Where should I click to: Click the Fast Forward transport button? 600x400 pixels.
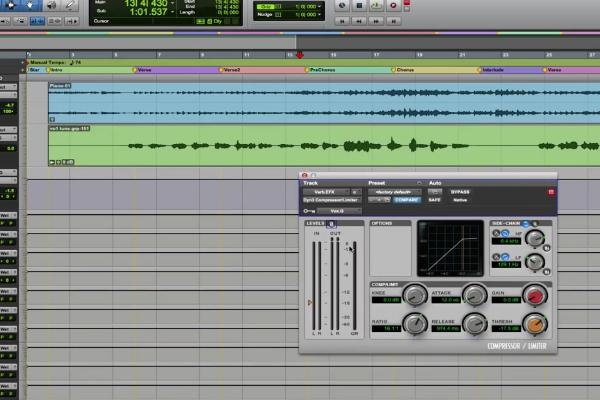[376, 21]
